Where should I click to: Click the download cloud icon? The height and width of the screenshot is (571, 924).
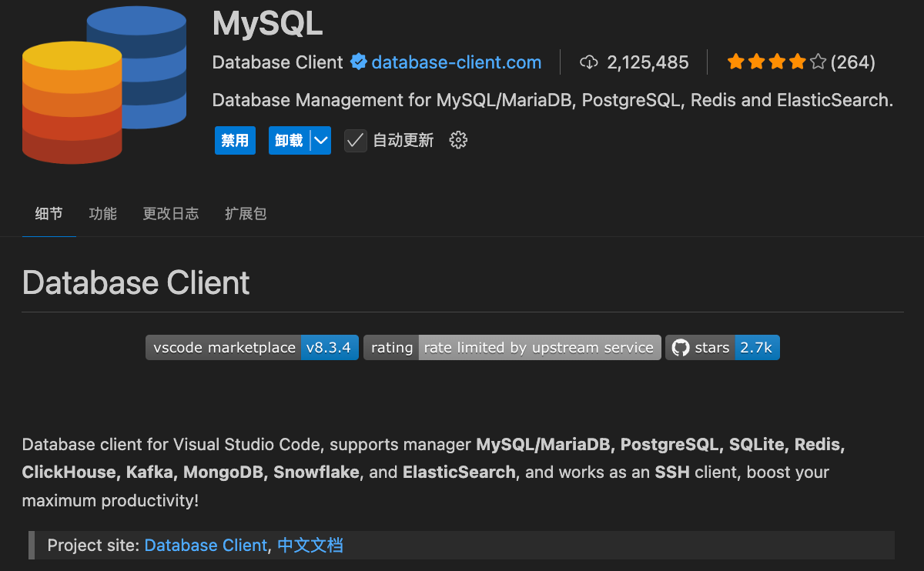click(x=589, y=62)
